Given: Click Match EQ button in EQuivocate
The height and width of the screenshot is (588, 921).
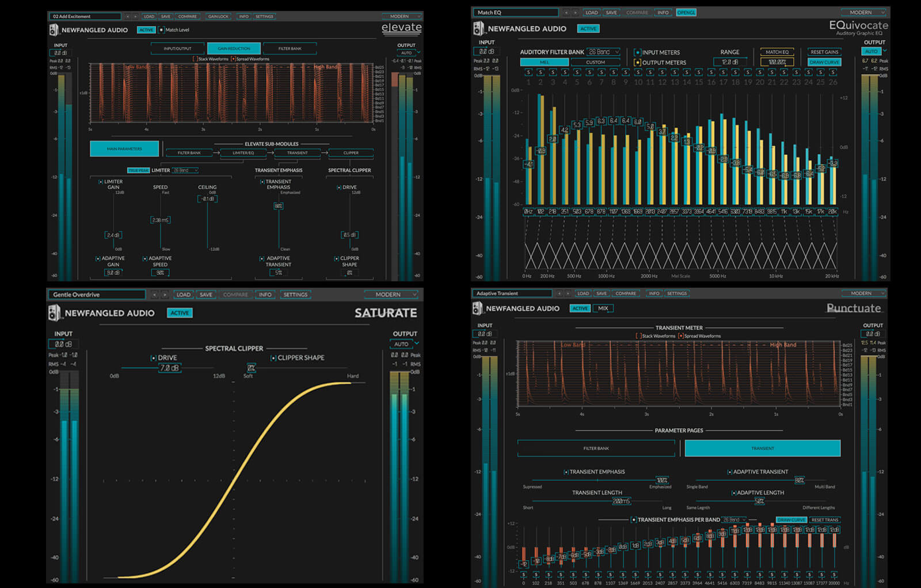Looking at the screenshot, I should pos(777,52).
